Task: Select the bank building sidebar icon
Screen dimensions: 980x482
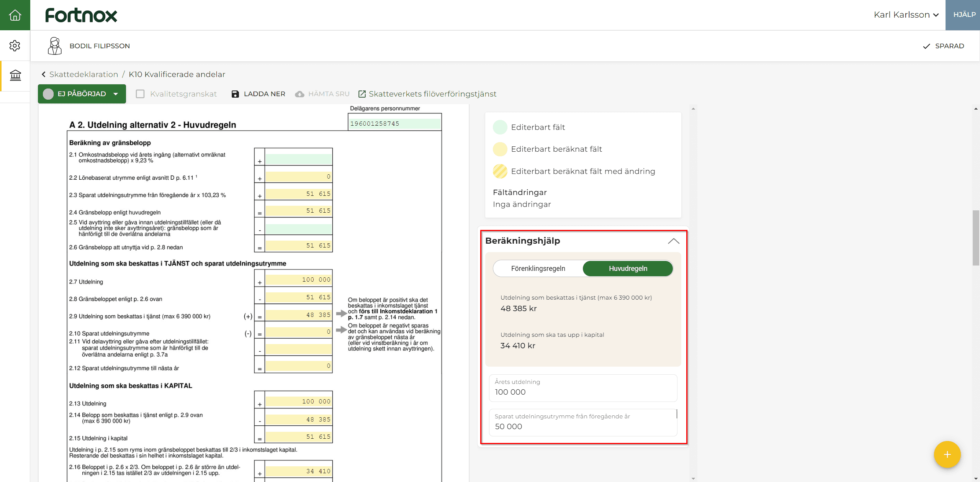Action: (x=15, y=75)
